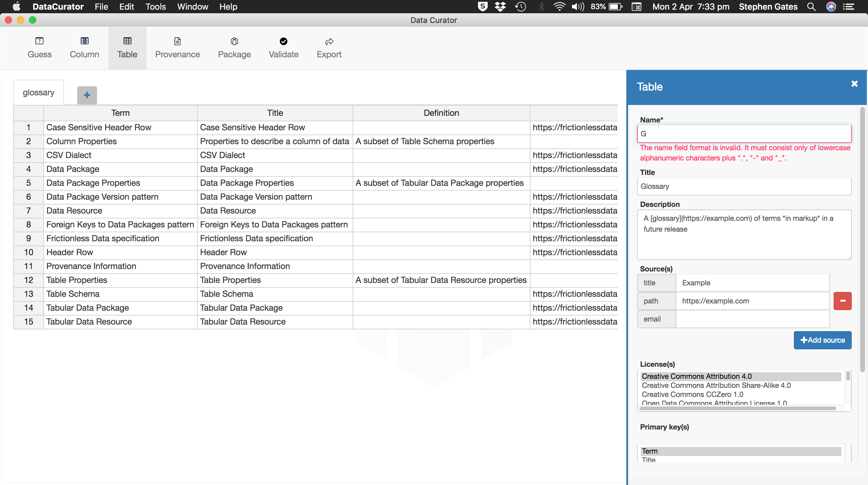Open Spotlight search in menu bar
This screenshot has height=485, width=868.
click(x=811, y=7)
